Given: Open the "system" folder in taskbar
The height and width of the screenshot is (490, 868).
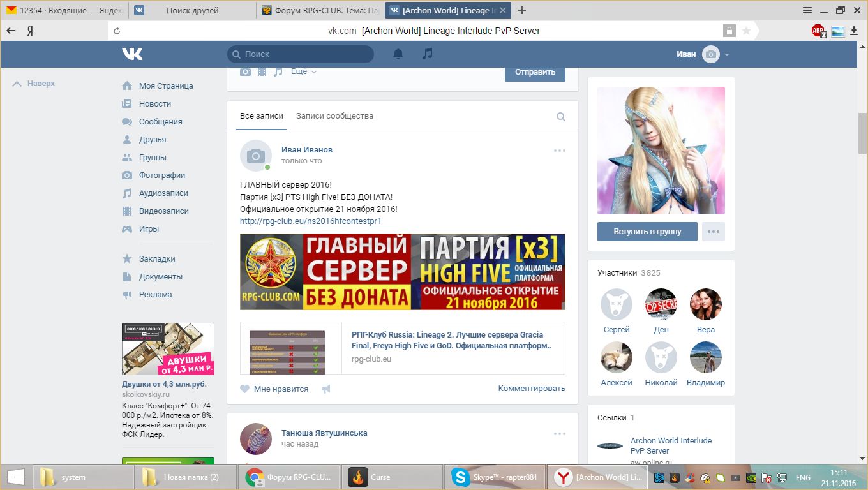Looking at the screenshot, I should coord(83,477).
